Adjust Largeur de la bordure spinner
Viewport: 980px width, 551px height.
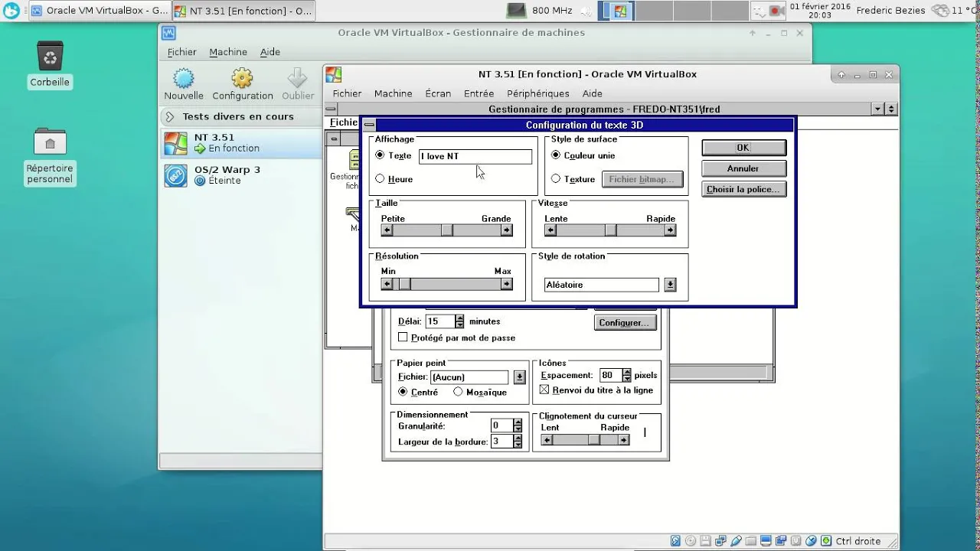click(x=518, y=442)
